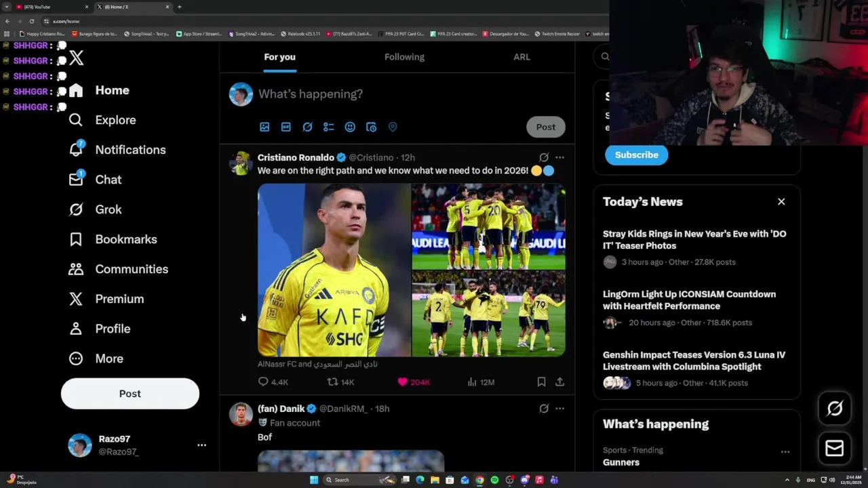This screenshot has width=868, height=488.
Task: Switch to the YouTube browser tab
Action: pos(53,7)
